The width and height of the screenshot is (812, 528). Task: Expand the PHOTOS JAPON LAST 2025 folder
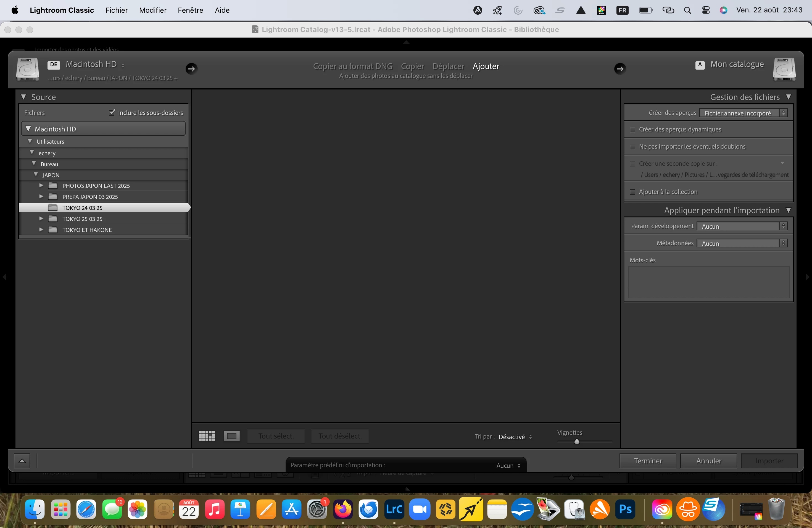41,186
